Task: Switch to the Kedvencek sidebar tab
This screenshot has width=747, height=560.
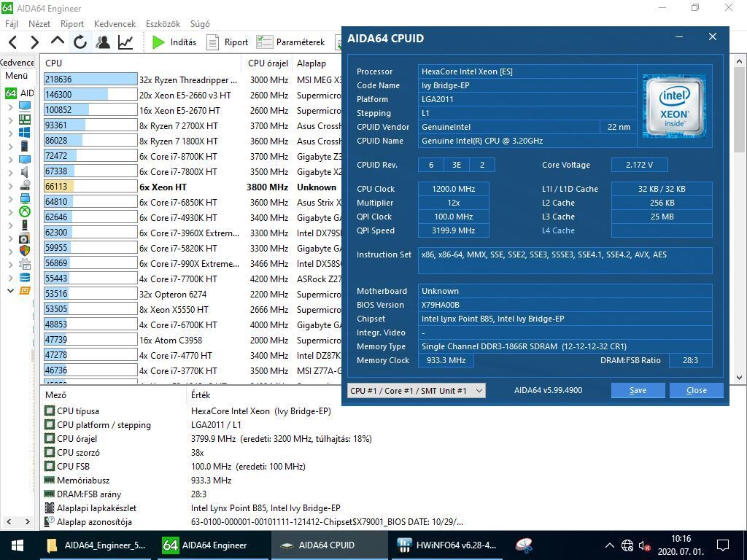Action: 18,63
